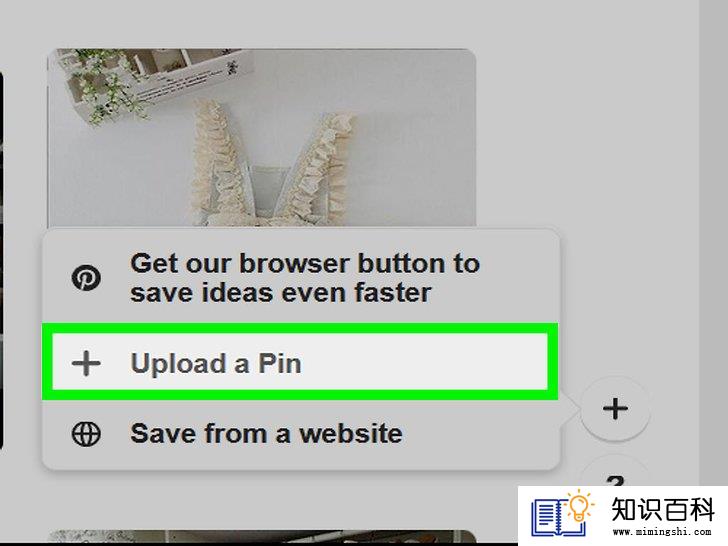
Task: Choose Save from a website
Action: [300, 434]
